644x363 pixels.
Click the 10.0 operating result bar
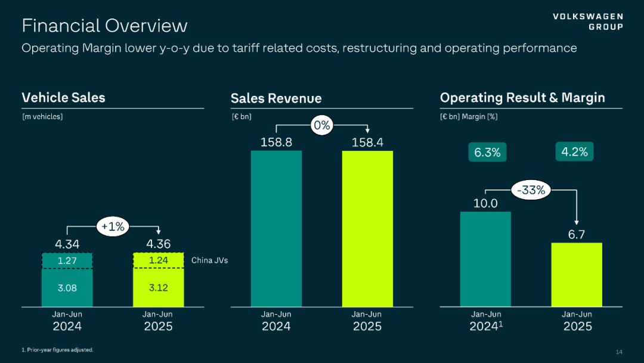(485, 259)
